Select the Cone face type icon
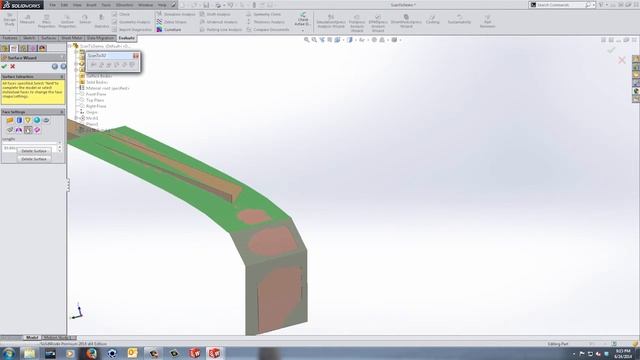This screenshot has width=640, height=360. pos(28,120)
